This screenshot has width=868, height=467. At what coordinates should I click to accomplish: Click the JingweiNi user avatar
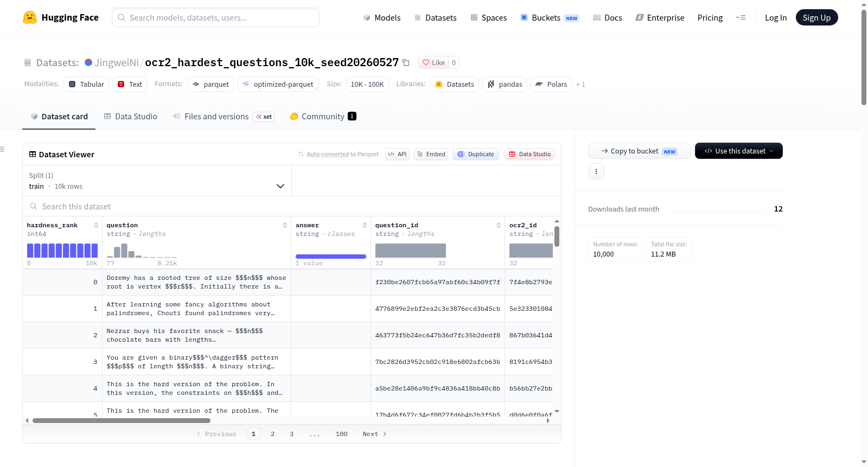pos(88,62)
